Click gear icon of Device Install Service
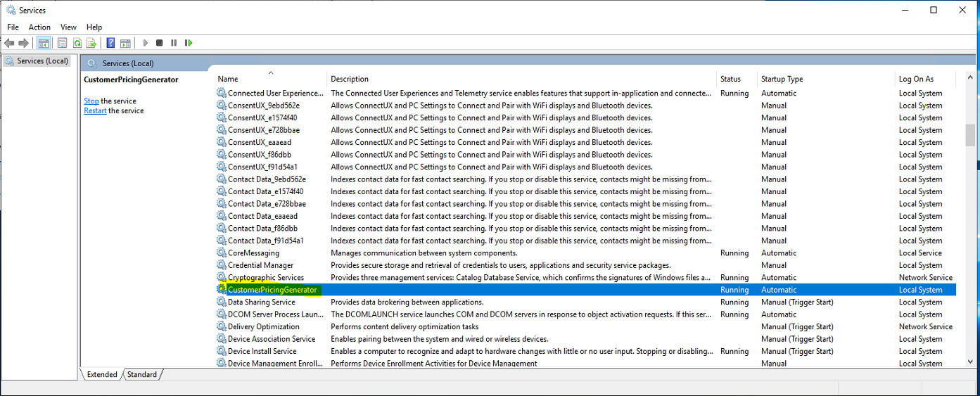Image resolution: width=980 pixels, height=396 pixels. tap(222, 351)
